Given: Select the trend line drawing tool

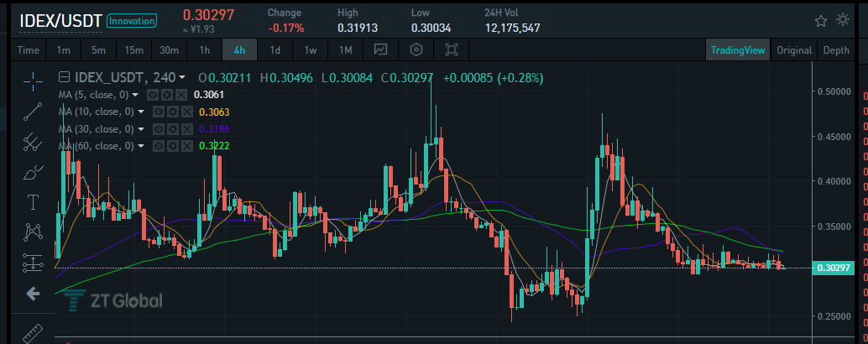Looking at the screenshot, I should click(x=33, y=112).
